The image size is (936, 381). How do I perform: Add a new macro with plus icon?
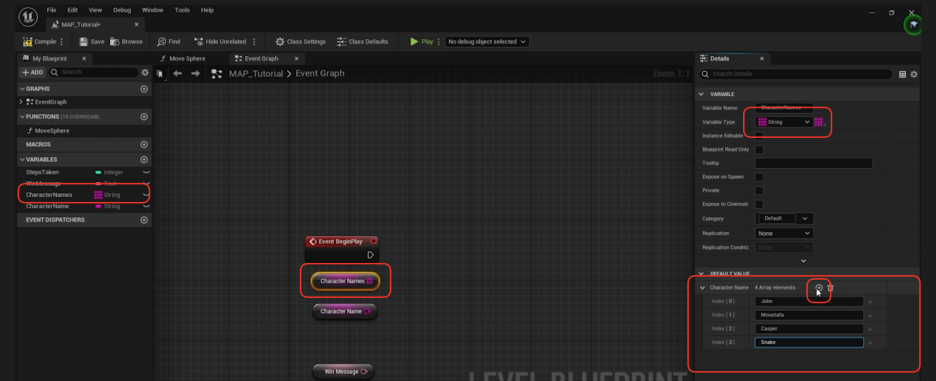click(144, 145)
